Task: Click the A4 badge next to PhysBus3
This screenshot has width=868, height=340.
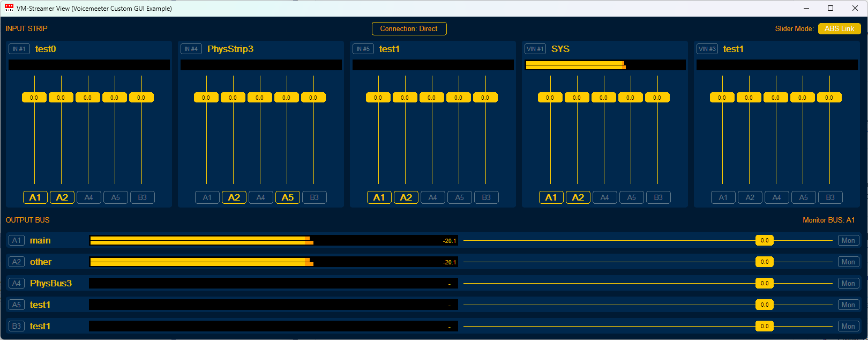Action: (17, 283)
